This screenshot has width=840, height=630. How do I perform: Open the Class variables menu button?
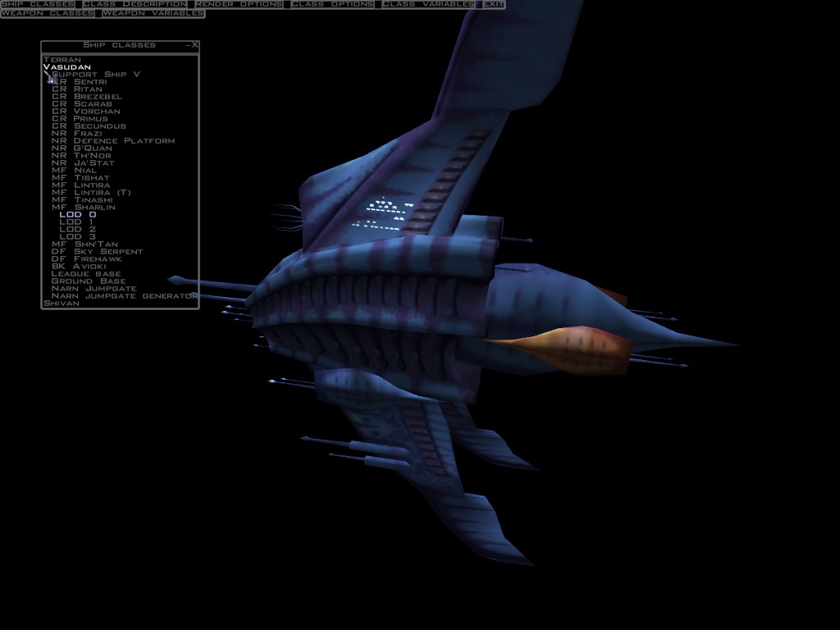(428, 4)
